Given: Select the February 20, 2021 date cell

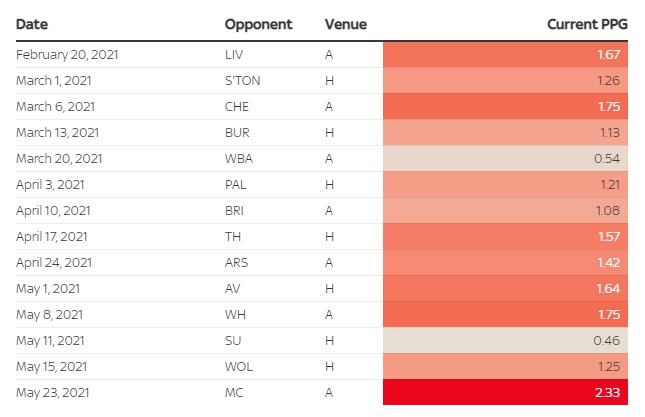Looking at the screenshot, I should [x=67, y=54].
